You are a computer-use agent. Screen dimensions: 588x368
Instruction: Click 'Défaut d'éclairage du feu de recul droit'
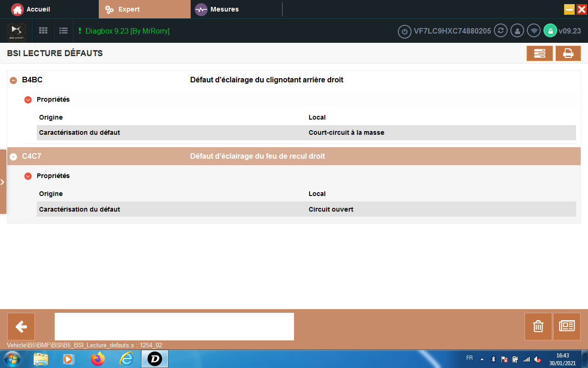click(258, 156)
